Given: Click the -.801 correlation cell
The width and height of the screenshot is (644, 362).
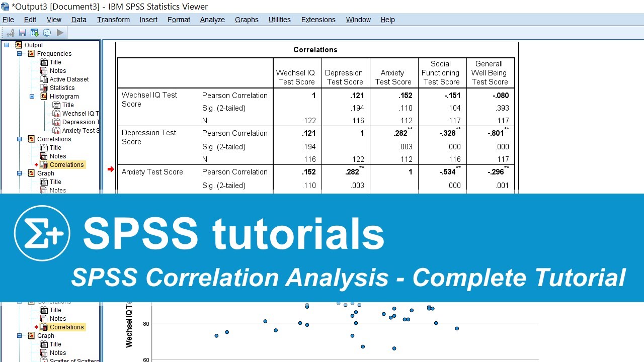Looking at the screenshot, I should click(498, 133).
